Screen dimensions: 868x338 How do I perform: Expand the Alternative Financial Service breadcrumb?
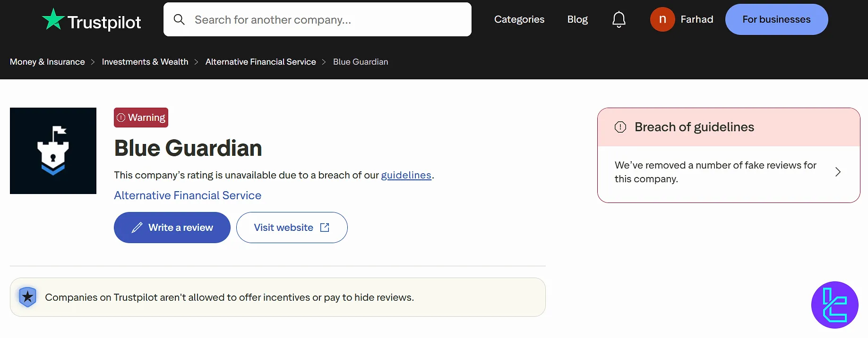point(260,61)
